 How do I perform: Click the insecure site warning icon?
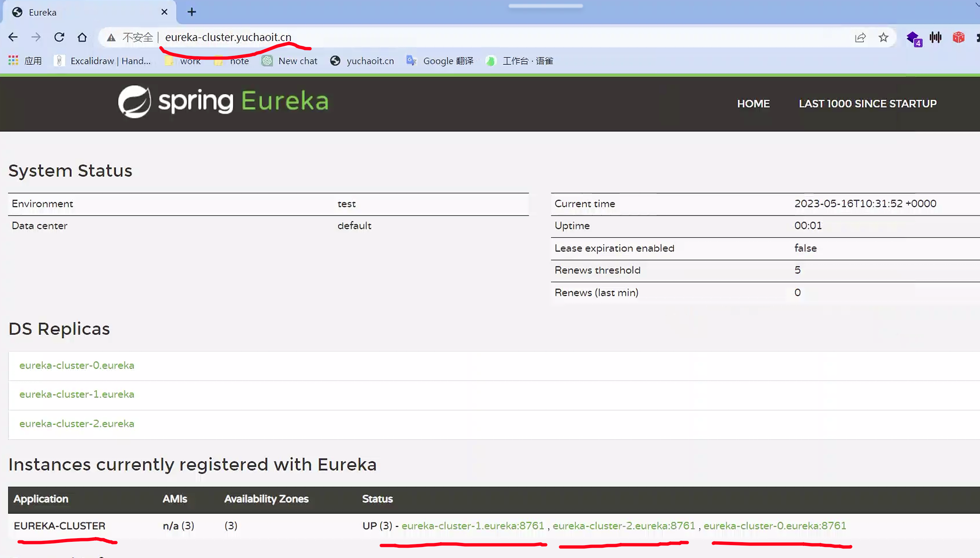click(x=111, y=37)
